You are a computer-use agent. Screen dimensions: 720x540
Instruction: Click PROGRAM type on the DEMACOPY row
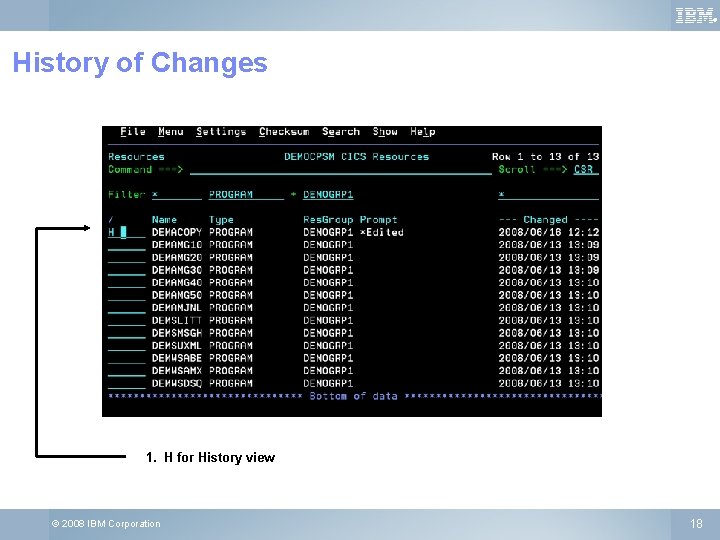coord(231,232)
